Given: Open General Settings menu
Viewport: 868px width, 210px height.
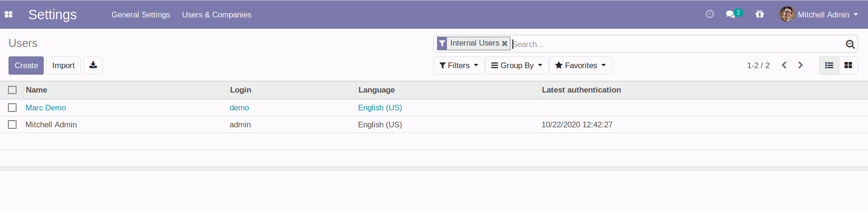Looking at the screenshot, I should pyautogui.click(x=141, y=15).
